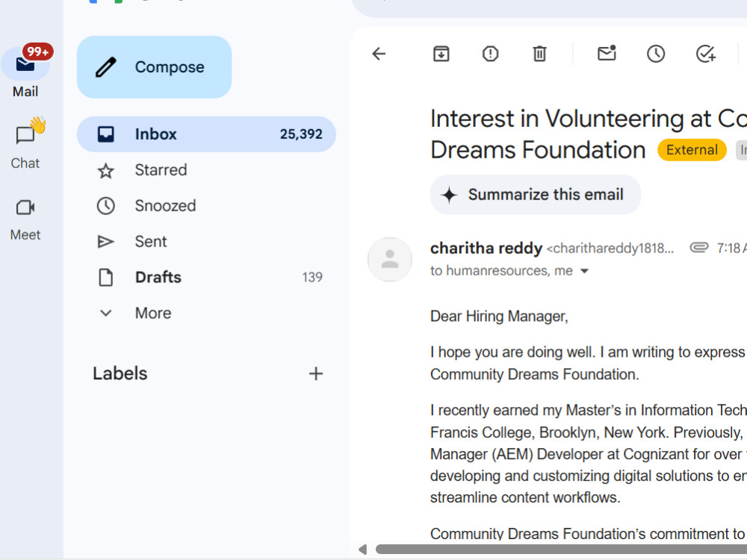Delete email using trash can icon
This screenshot has width=747, height=560.
[539, 54]
